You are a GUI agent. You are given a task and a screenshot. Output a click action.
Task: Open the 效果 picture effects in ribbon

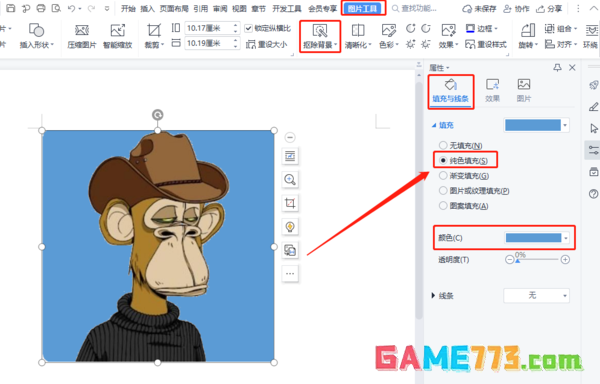pyautogui.click(x=448, y=36)
